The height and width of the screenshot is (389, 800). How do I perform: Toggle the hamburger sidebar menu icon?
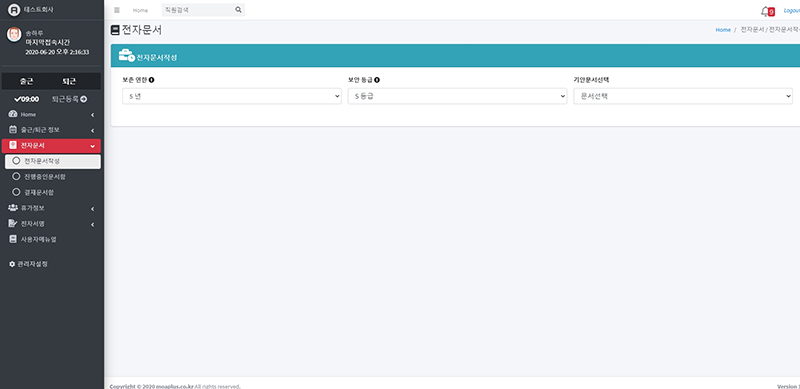pyautogui.click(x=117, y=10)
